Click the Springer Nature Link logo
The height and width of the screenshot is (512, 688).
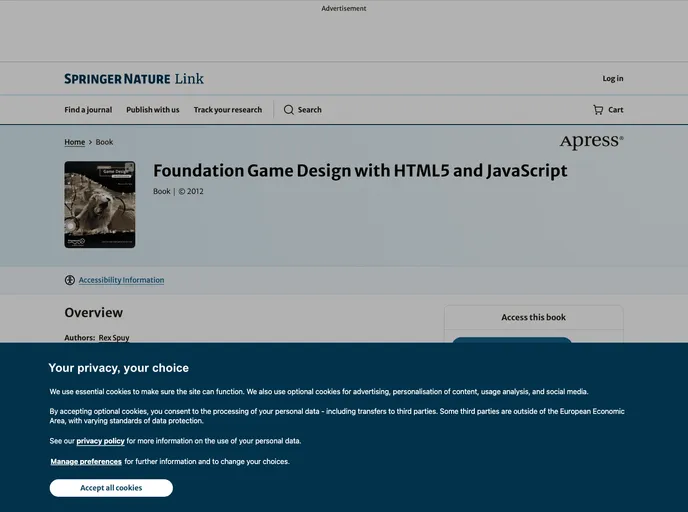134,79
